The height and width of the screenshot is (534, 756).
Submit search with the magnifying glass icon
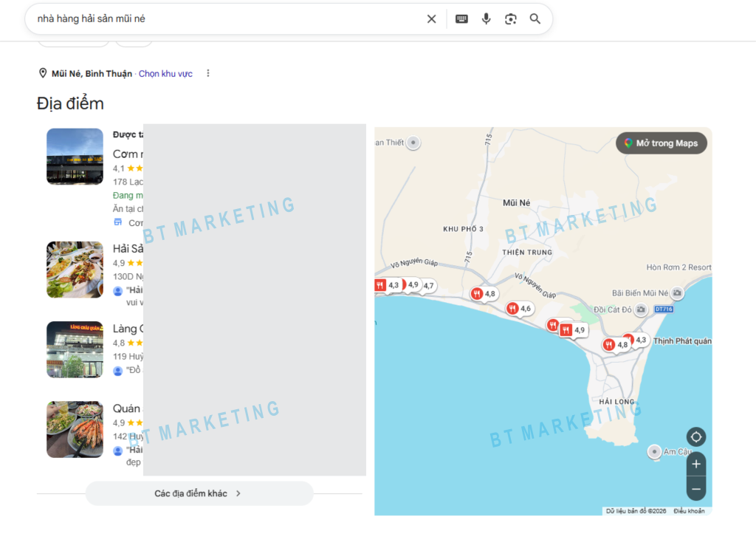click(535, 18)
